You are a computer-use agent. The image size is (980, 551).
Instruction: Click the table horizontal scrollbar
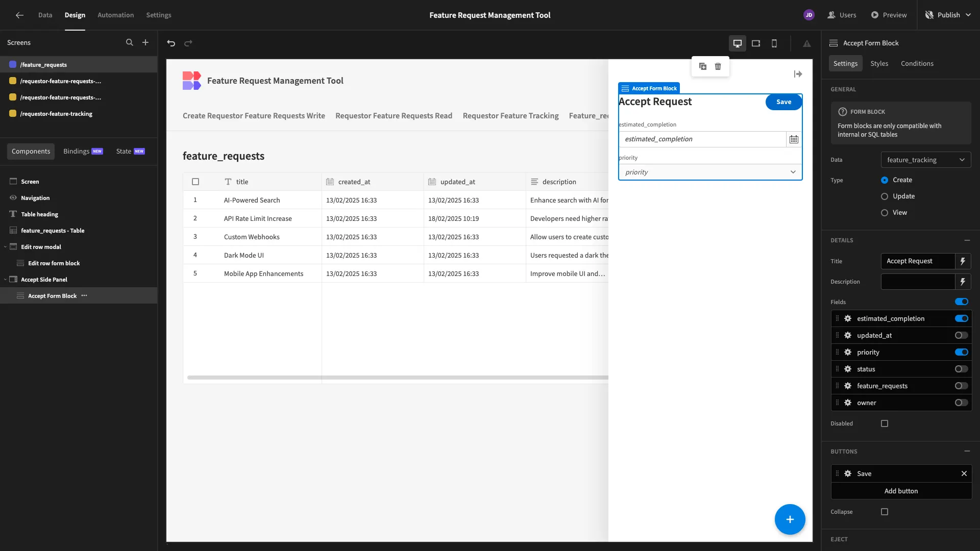398,378
